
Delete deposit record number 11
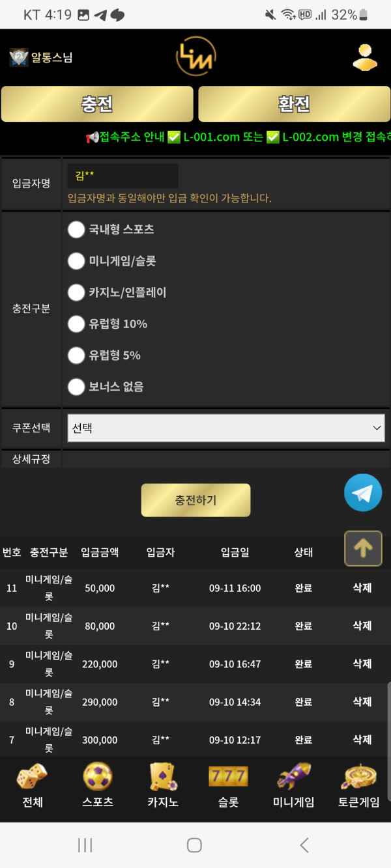362,588
